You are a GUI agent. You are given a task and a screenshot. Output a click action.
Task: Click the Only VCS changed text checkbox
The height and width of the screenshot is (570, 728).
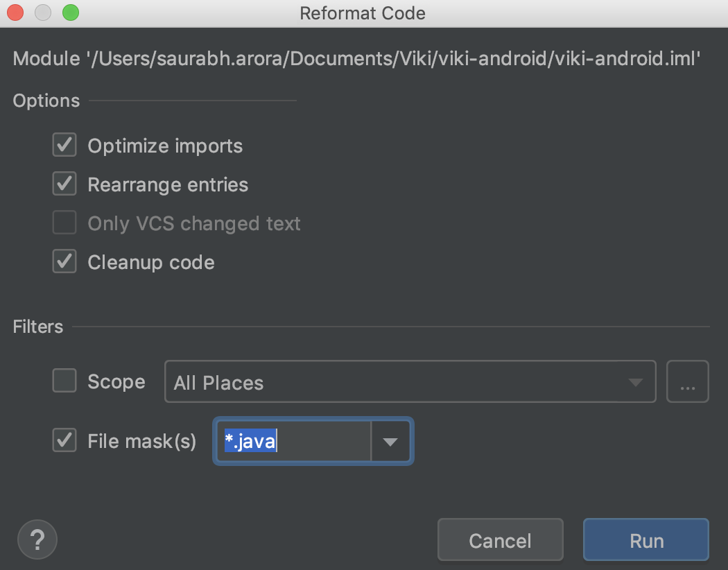pyautogui.click(x=64, y=223)
